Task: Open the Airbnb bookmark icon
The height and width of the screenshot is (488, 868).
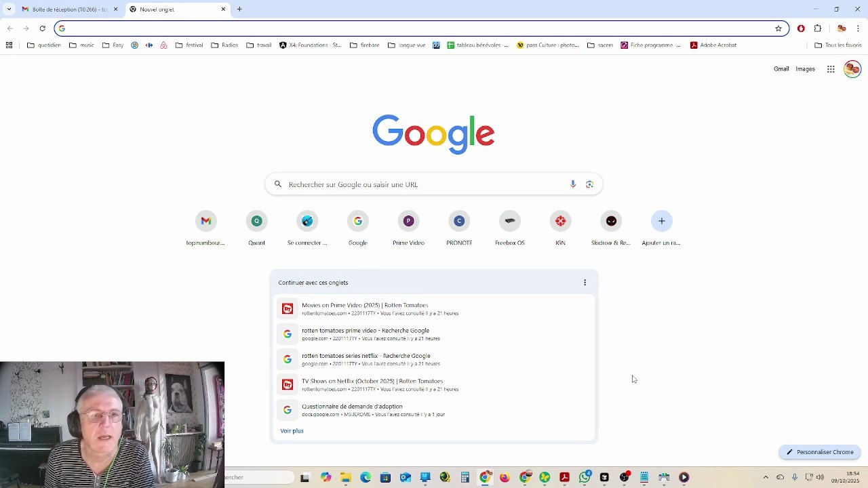Action: [x=163, y=45]
